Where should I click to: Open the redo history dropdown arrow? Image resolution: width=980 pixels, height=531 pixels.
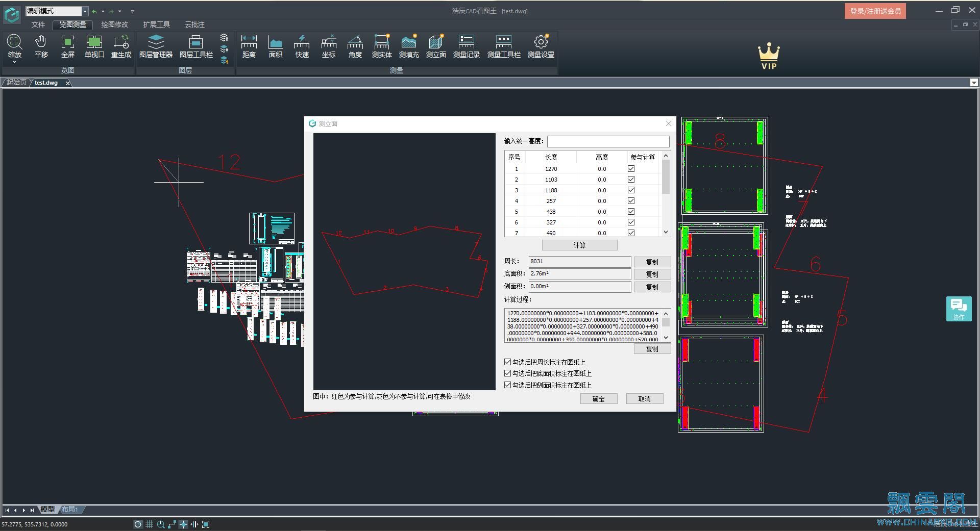click(119, 11)
